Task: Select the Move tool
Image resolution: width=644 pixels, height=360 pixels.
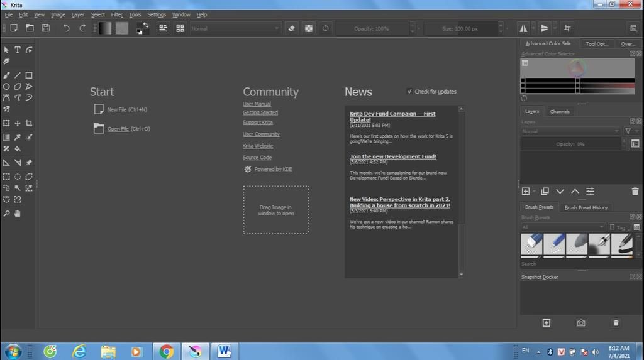Action: [x=18, y=123]
